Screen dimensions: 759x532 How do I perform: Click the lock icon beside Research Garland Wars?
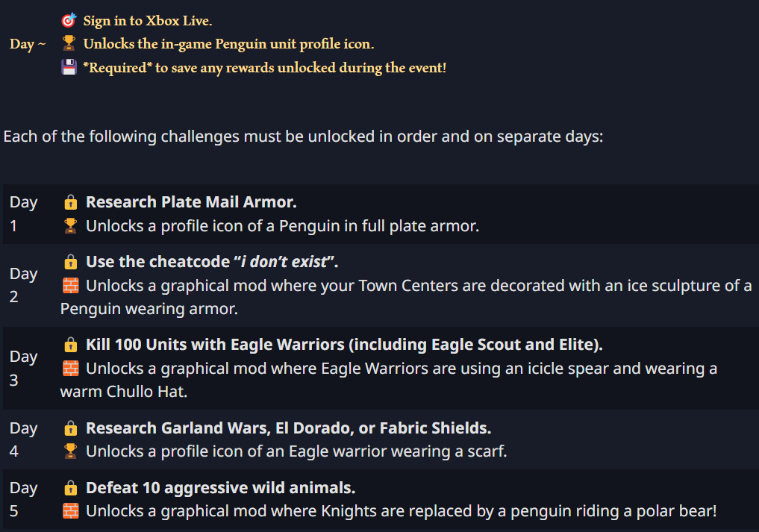(x=70, y=428)
